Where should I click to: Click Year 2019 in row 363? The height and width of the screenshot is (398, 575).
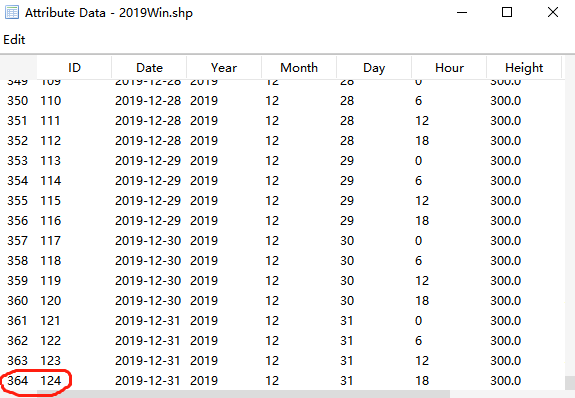(204, 361)
